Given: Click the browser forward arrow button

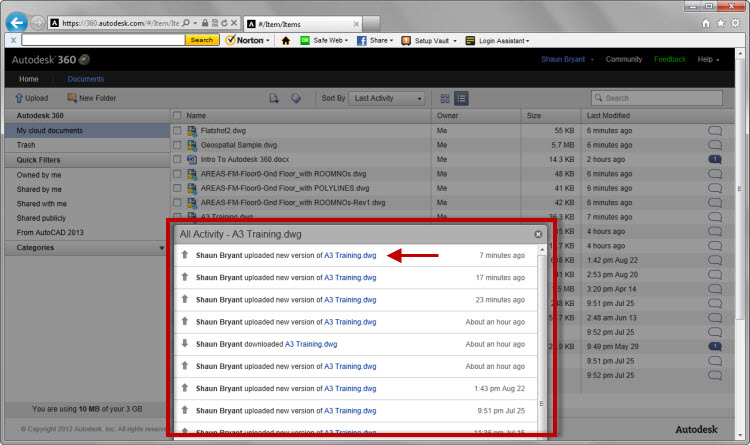Looking at the screenshot, I should point(38,22).
